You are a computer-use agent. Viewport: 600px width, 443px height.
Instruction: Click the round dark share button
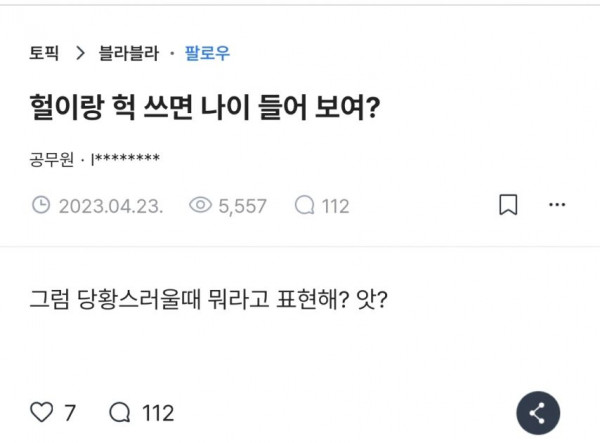pyautogui.click(x=537, y=413)
